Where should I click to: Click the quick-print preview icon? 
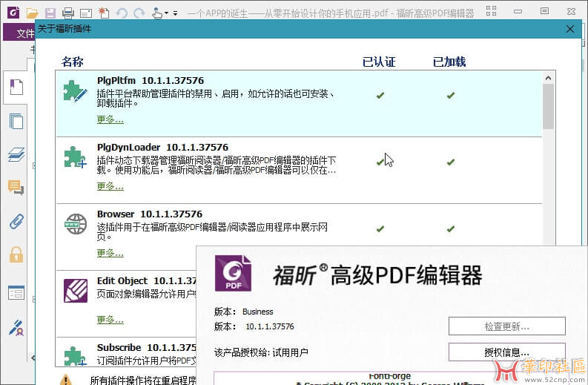pos(86,13)
